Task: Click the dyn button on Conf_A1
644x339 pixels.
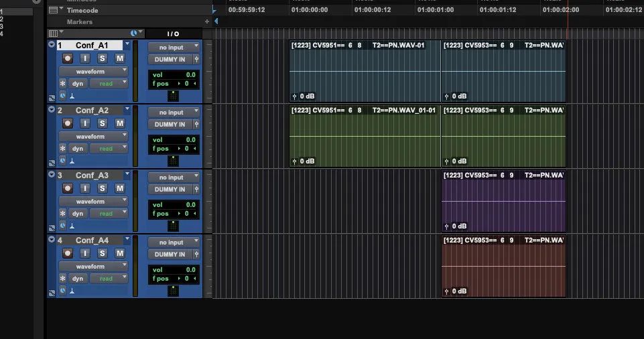Action: tap(78, 84)
